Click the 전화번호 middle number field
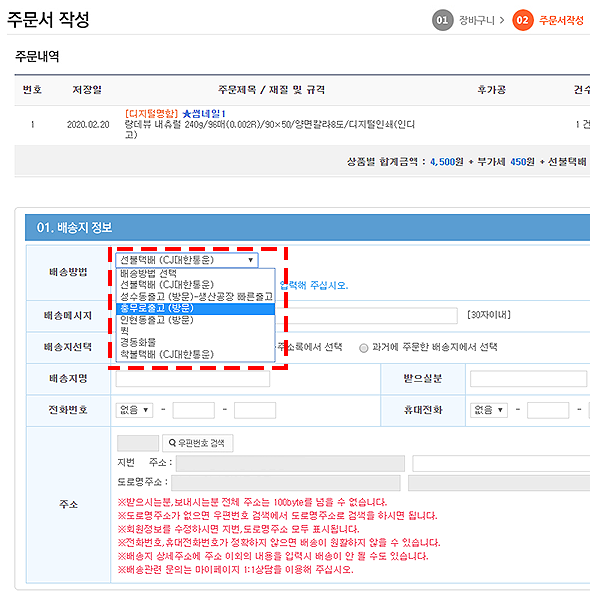590x600 pixels. tap(194, 410)
